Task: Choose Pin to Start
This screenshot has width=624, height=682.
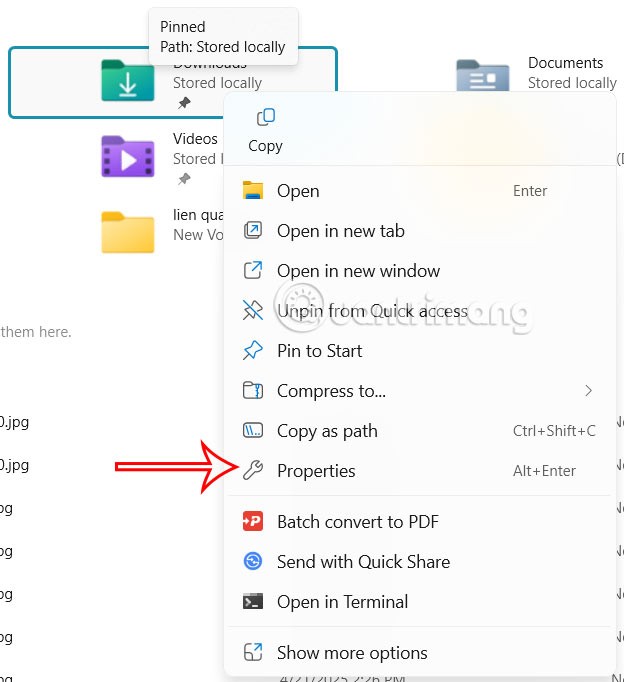Action: tap(319, 351)
